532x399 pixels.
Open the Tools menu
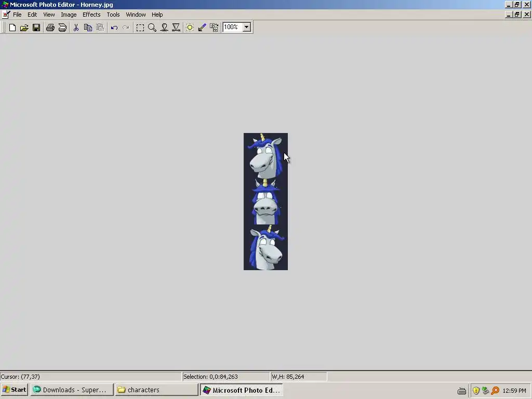[x=113, y=15]
